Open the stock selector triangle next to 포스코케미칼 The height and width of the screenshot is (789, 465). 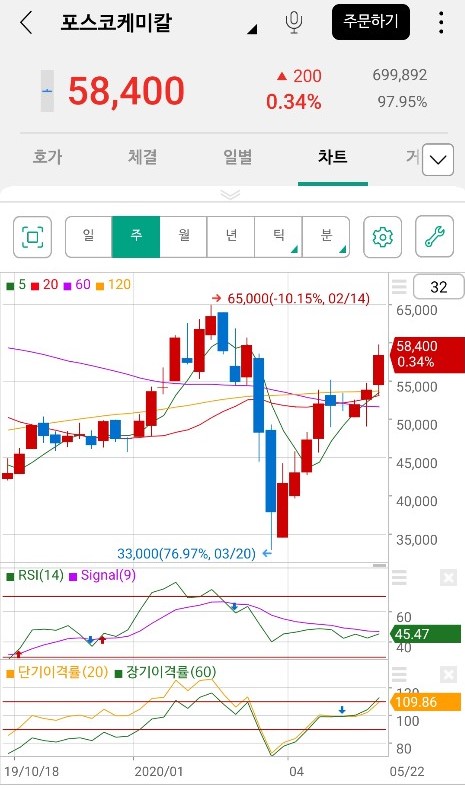[253, 30]
